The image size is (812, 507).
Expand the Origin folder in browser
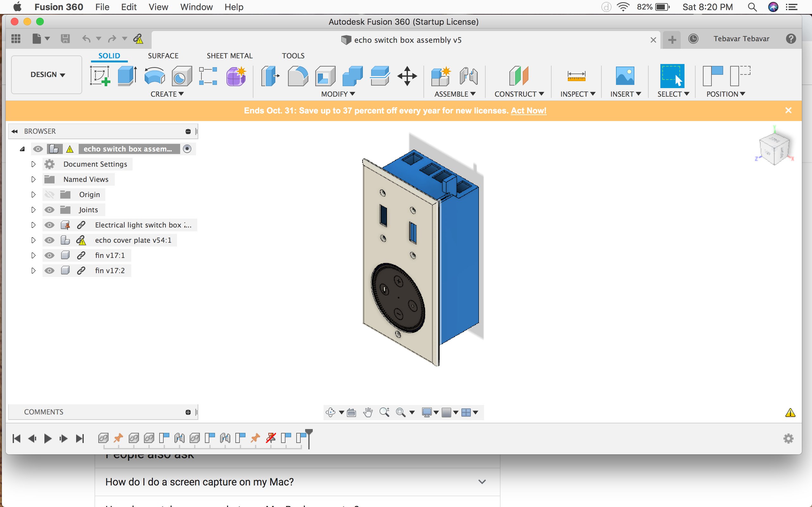click(x=33, y=194)
